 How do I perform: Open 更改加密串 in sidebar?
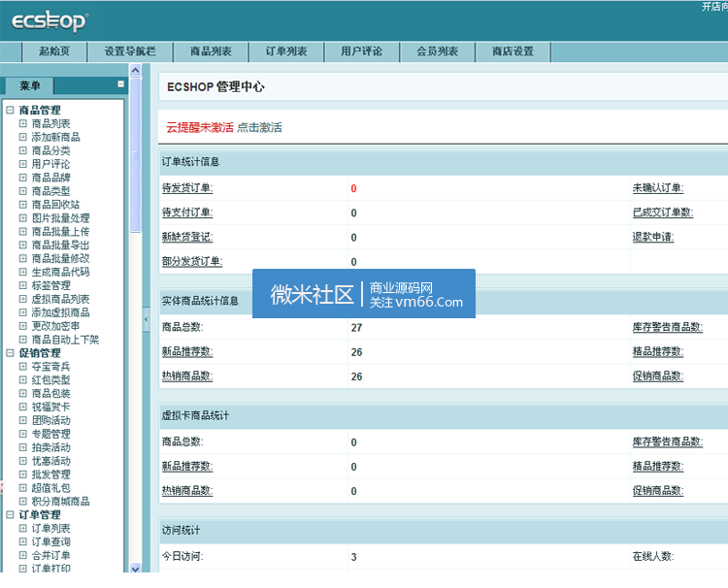click(55, 326)
